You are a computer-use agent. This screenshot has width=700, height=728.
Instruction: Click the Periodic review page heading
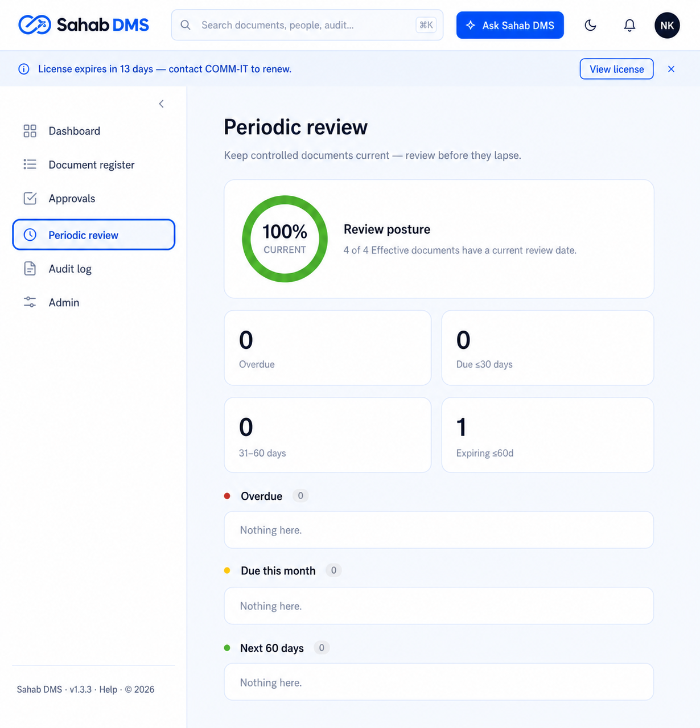click(x=295, y=127)
